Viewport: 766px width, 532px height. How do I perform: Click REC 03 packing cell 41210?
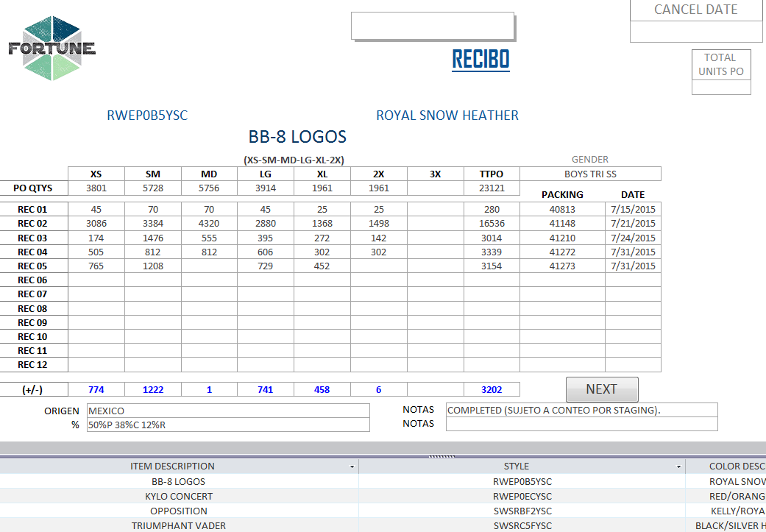[x=562, y=238]
